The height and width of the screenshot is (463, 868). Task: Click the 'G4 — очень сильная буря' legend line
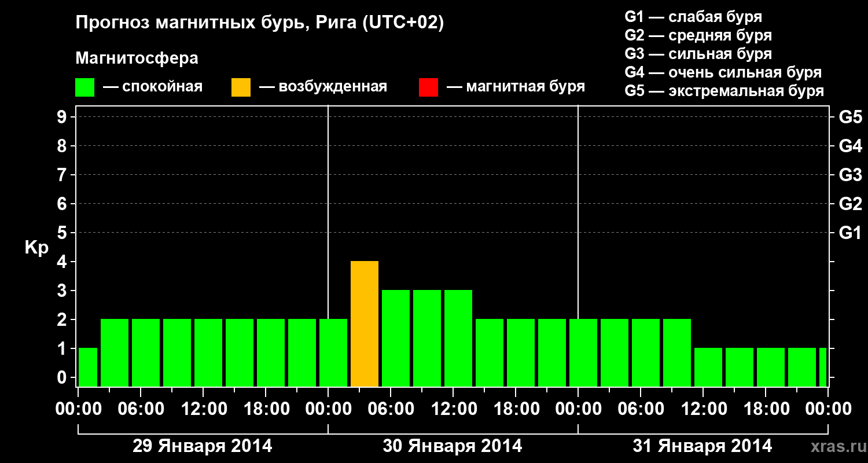(723, 72)
